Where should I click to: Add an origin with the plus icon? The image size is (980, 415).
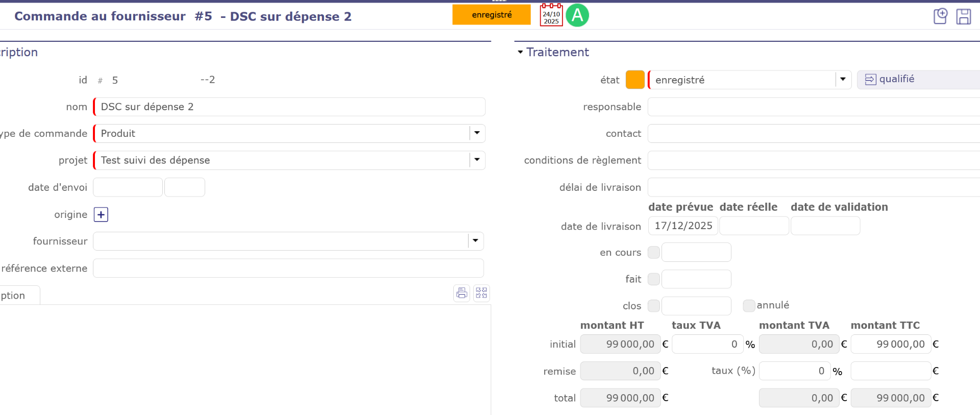[101, 214]
